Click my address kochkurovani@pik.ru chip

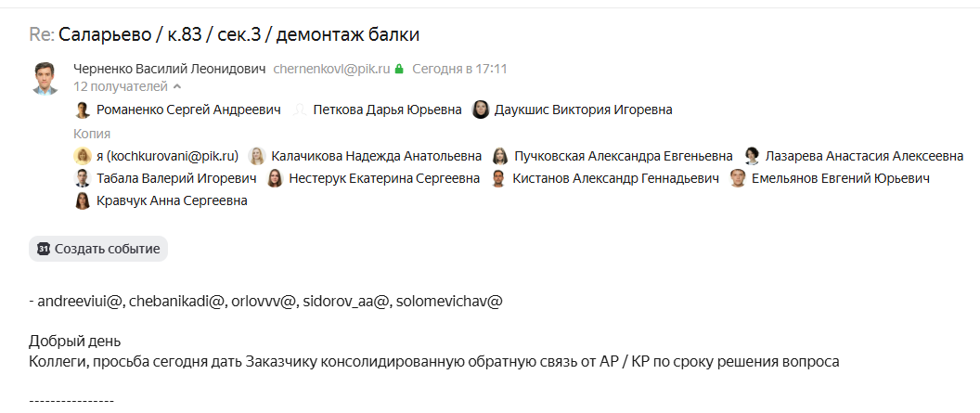tap(156, 156)
